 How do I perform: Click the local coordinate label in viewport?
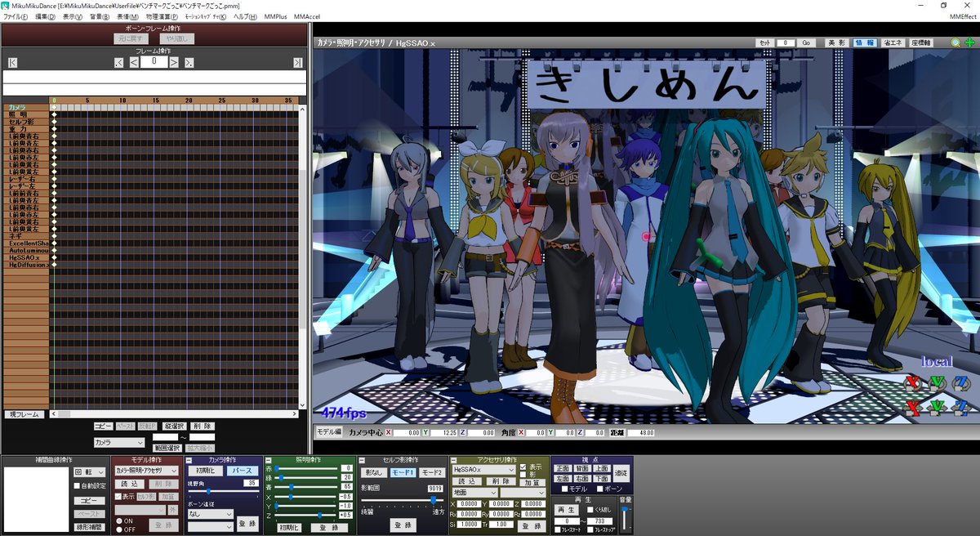937,361
